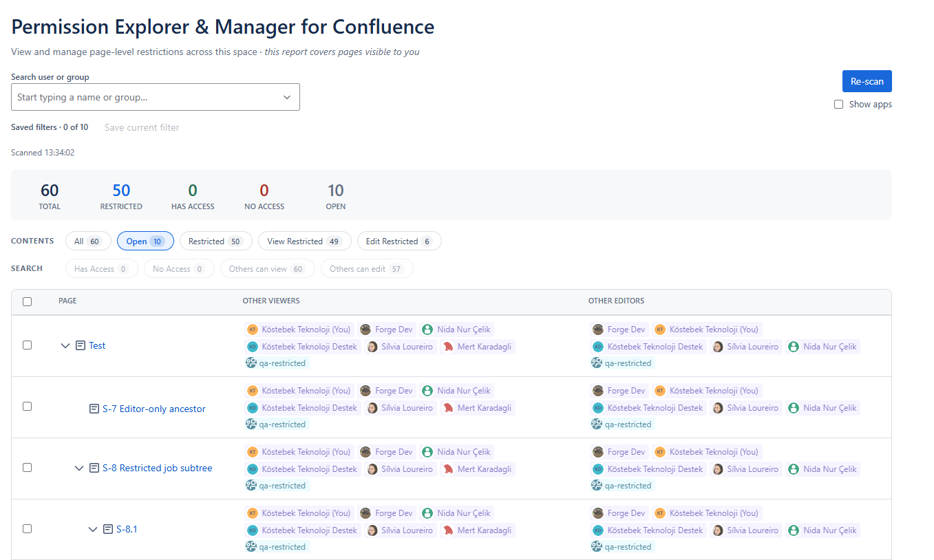Open the S-7 Editor-only ancestor page link
Screen dimensions: 934x560
pos(154,409)
